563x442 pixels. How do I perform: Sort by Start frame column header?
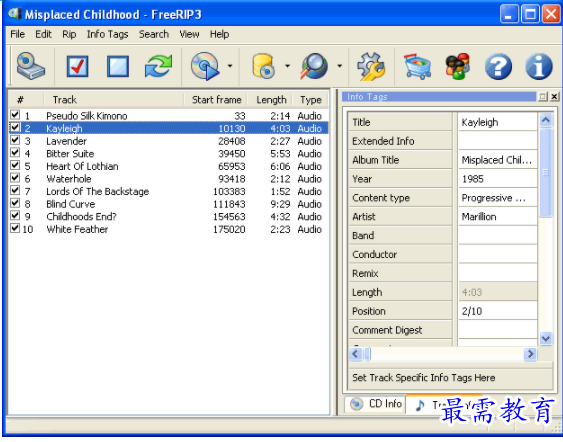click(x=216, y=99)
